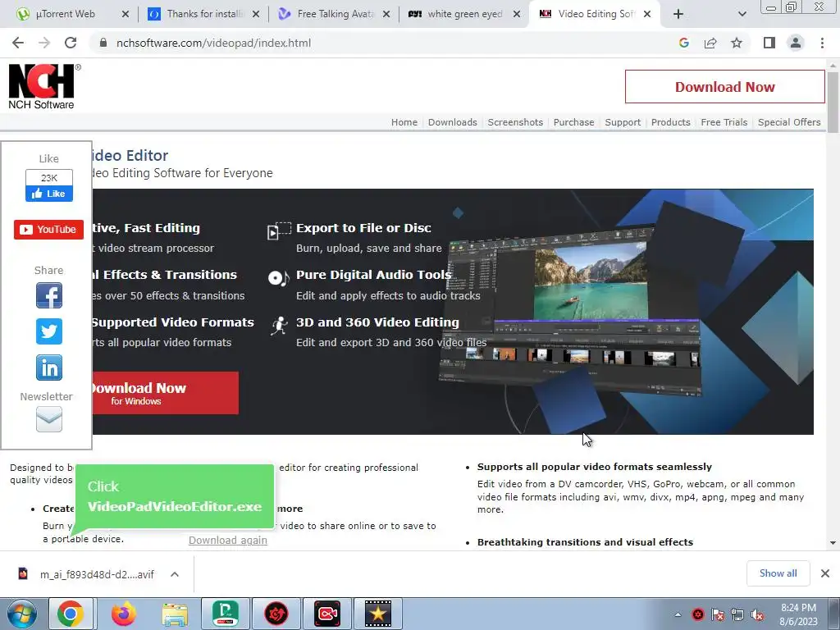This screenshot has height=630, width=840.
Task: Click Pure Digital Audio Tools heading
Action: point(373,274)
